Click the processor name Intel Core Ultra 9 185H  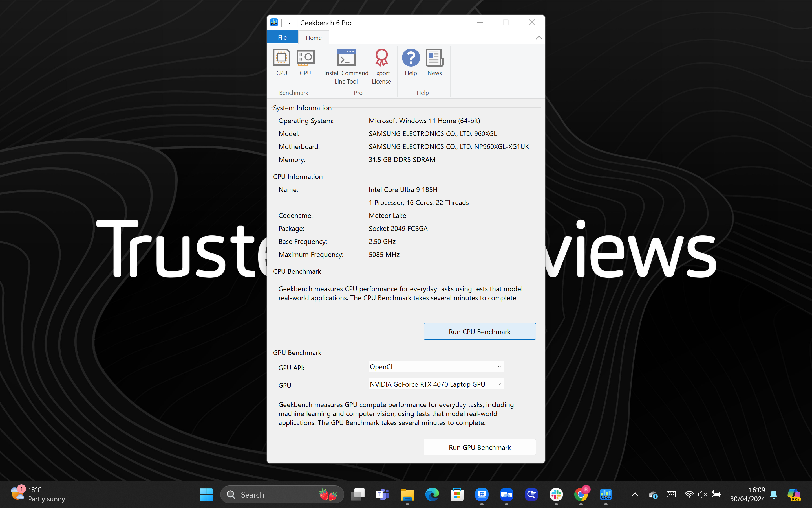coord(403,189)
